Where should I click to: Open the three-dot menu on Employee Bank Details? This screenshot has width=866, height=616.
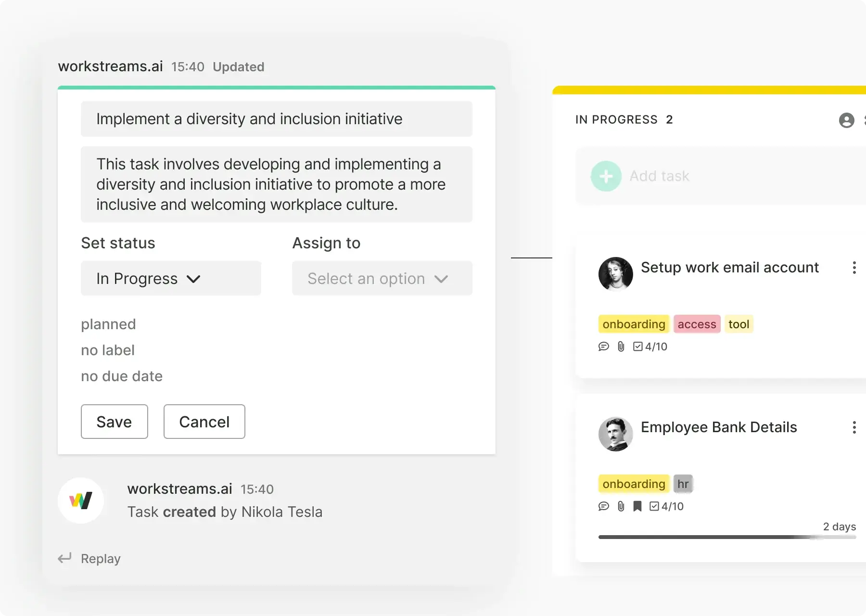(x=854, y=427)
